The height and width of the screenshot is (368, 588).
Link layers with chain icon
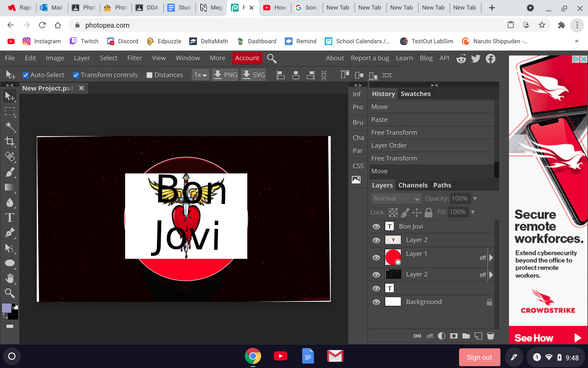[417, 336]
